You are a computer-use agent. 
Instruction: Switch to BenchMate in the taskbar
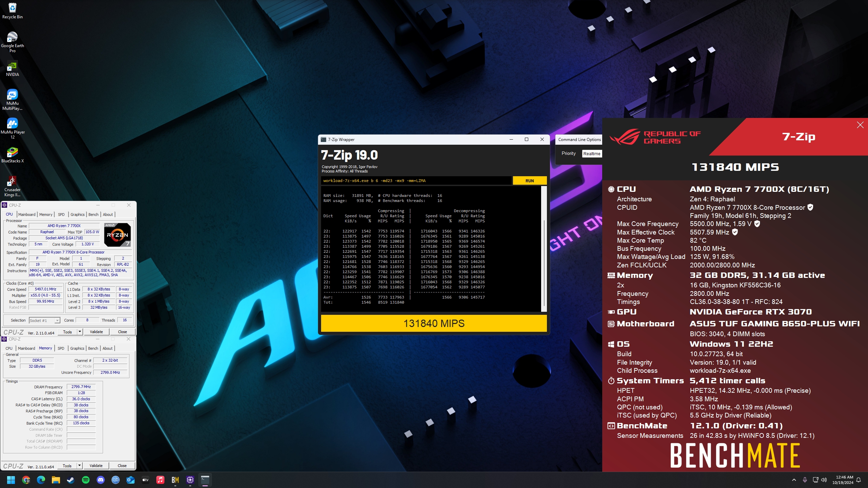175,480
